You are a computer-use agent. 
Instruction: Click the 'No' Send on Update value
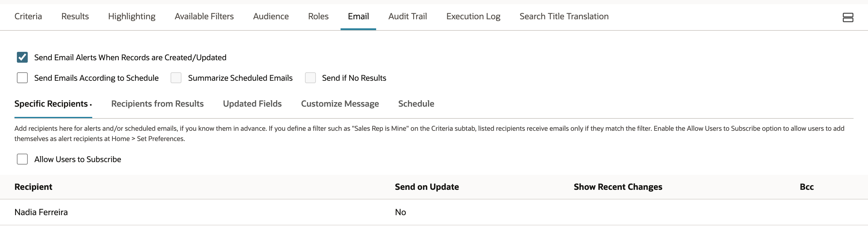click(400, 212)
